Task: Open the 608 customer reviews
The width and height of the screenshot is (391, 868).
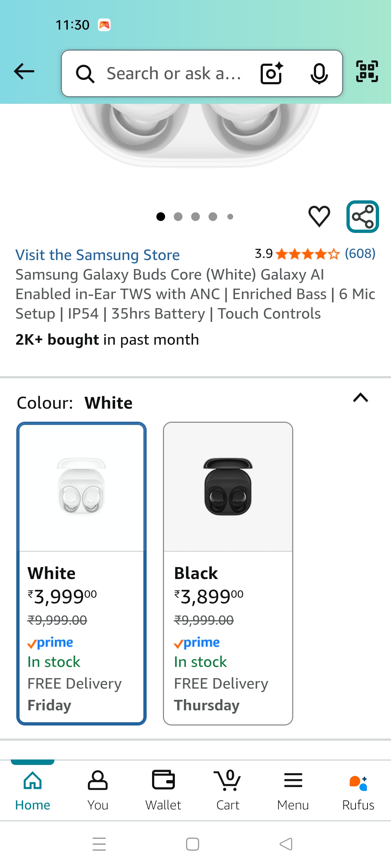Action: tap(360, 254)
